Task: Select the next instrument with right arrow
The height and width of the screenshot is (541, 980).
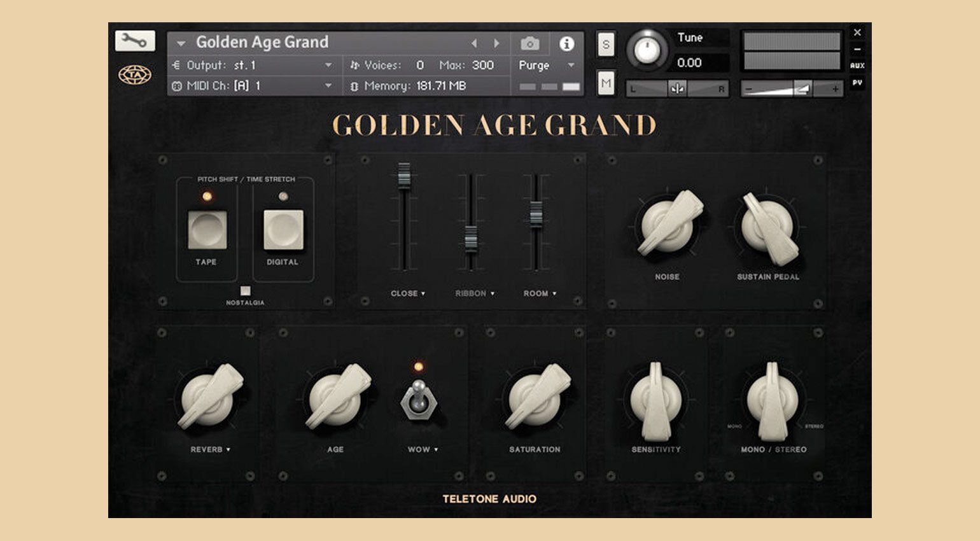Action: point(496,43)
